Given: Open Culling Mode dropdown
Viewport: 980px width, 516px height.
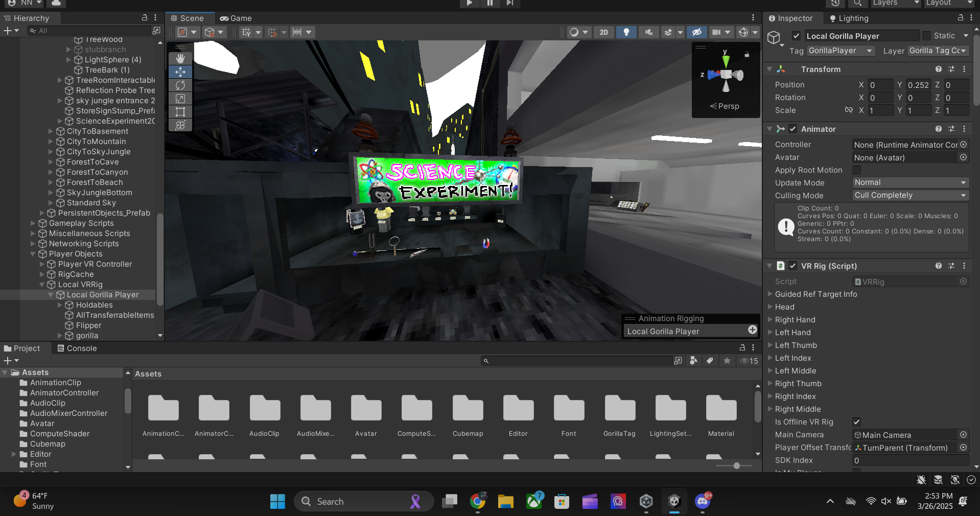Looking at the screenshot, I should point(911,195).
